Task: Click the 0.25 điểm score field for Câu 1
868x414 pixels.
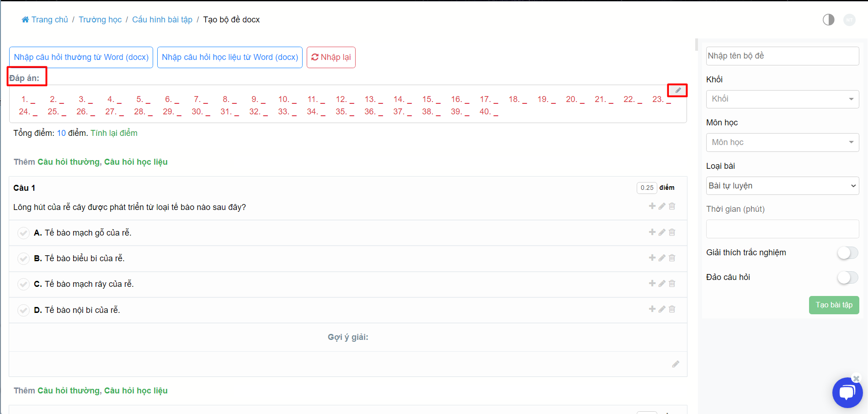Action: pos(647,188)
